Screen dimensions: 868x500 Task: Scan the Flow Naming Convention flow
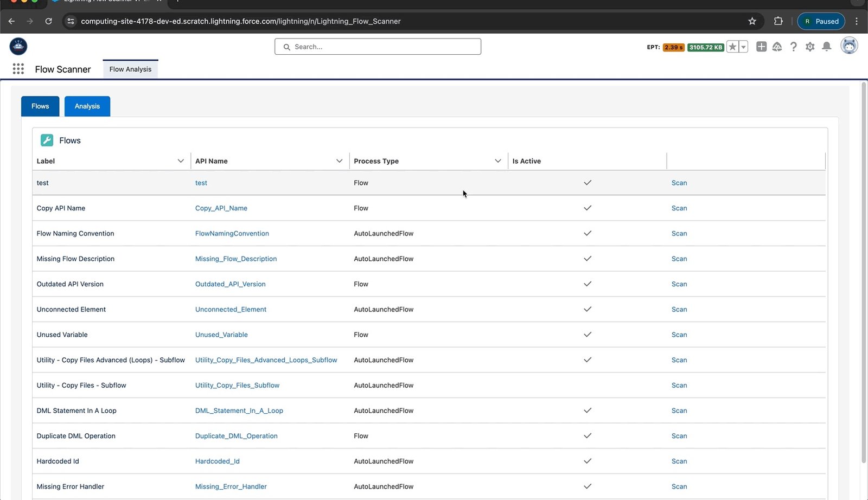[x=679, y=234]
